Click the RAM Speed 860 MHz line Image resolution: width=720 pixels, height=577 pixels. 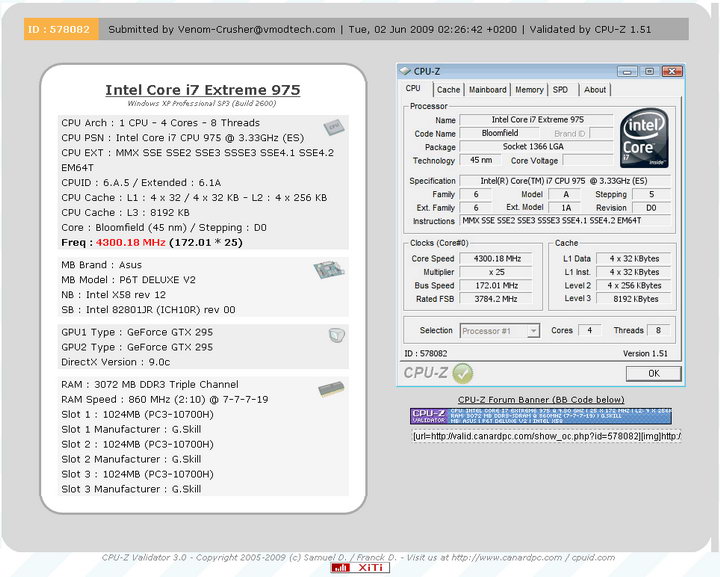(164, 399)
